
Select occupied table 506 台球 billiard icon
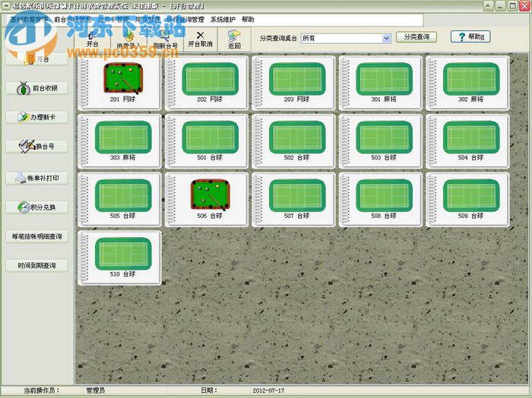pyautogui.click(x=210, y=194)
